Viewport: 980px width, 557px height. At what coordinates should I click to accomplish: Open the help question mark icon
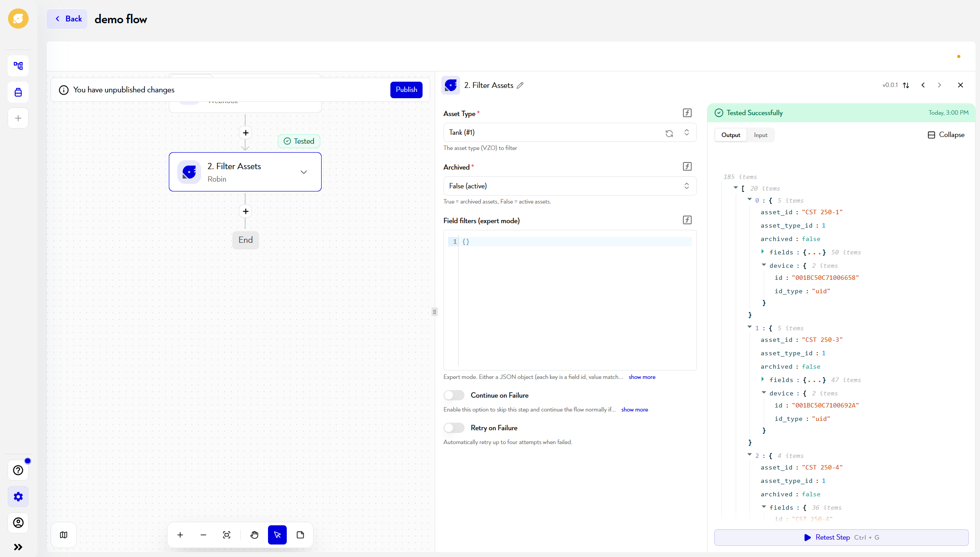pyautogui.click(x=18, y=470)
